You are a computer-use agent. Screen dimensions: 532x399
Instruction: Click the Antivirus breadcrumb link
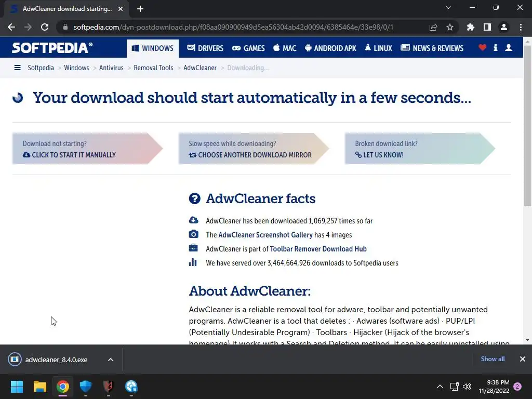(x=111, y=68)
